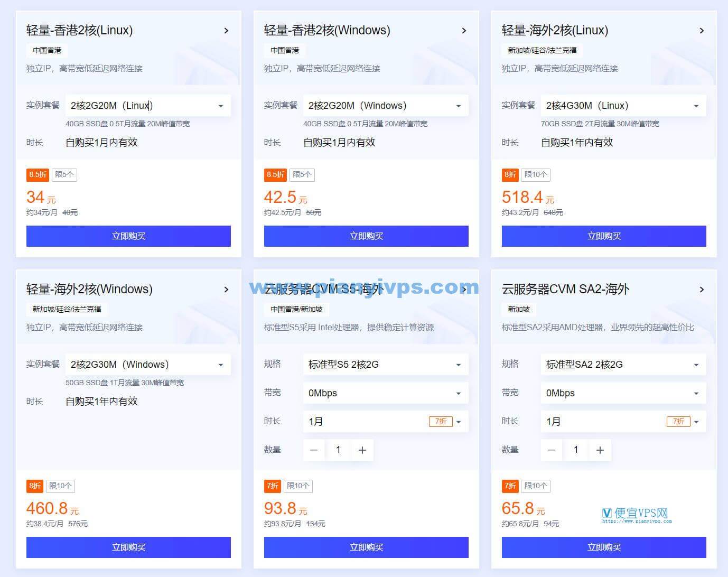This screenshot has width=728, height=577.
Task: Open the 轻量-香港2核(Windows) title
Action: pyautogui.click(x=327, y=31)
